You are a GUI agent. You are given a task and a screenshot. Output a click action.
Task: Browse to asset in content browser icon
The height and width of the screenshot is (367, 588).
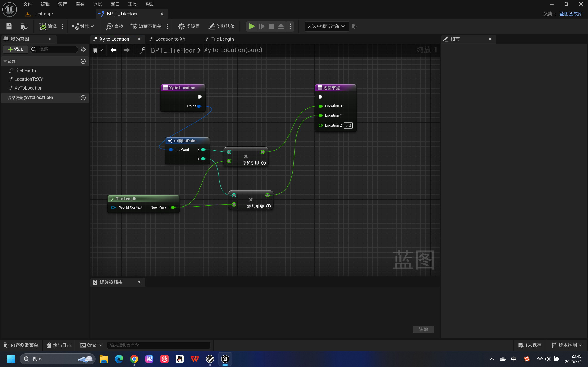[x=24, y=26]
